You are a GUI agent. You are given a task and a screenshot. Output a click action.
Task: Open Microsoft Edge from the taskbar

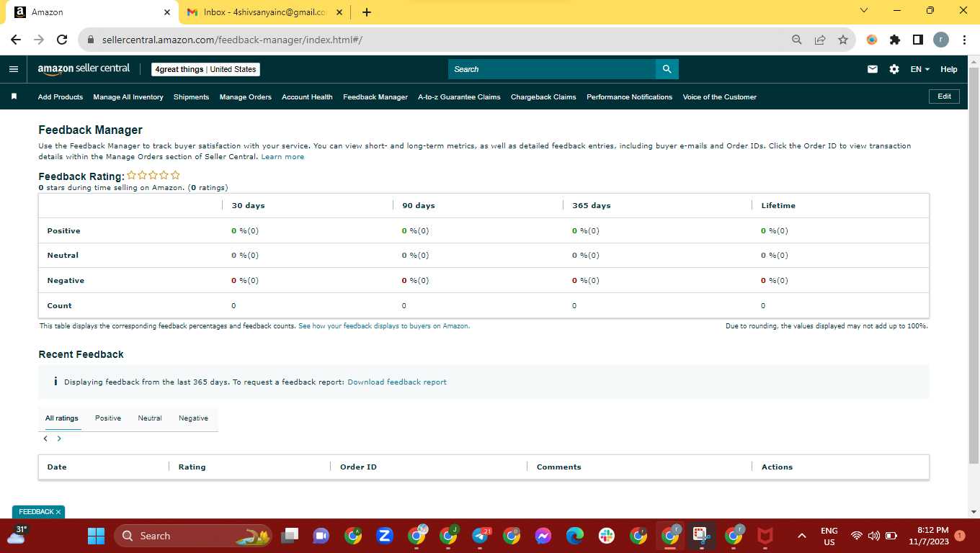575,536
